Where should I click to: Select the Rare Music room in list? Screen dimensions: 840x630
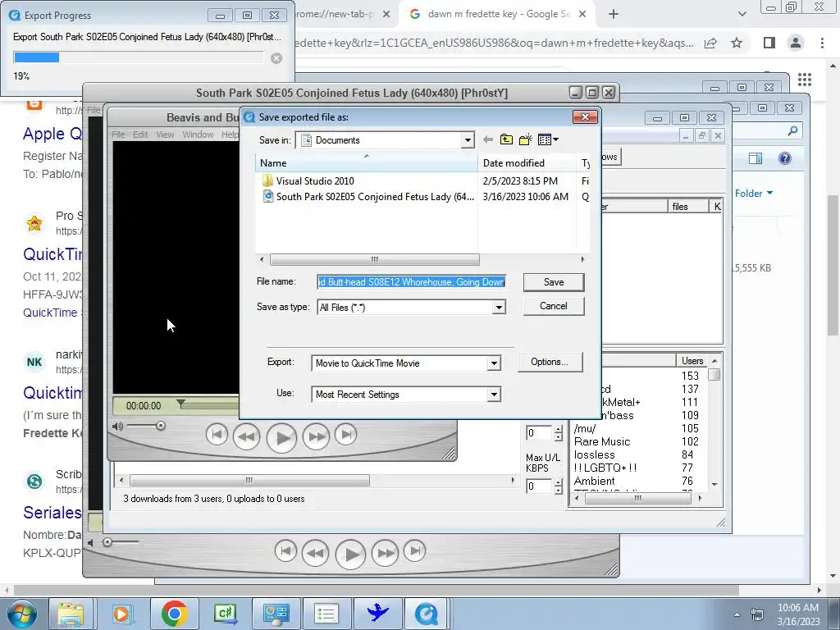pos(602,442)
